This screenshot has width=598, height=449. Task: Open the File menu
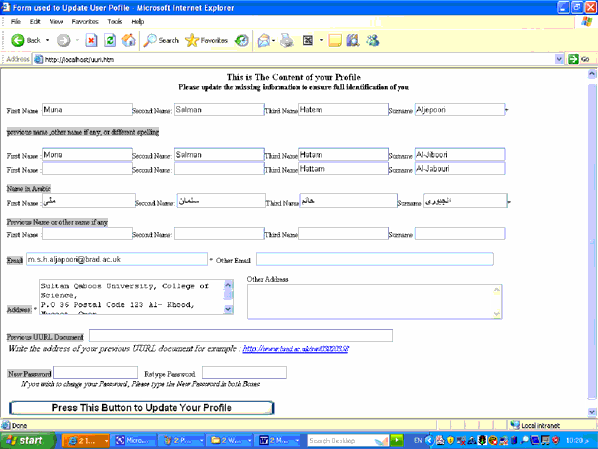(16, 21)
